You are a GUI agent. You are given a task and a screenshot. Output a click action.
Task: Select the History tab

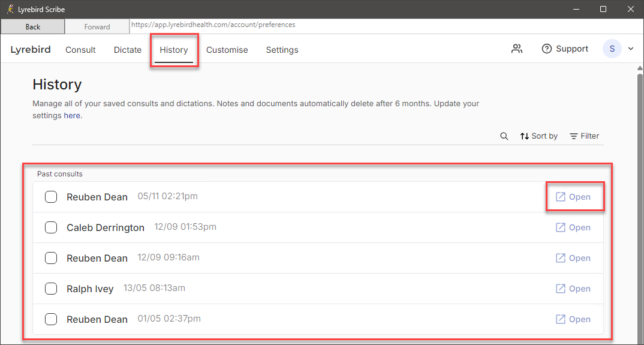[174, 50]
